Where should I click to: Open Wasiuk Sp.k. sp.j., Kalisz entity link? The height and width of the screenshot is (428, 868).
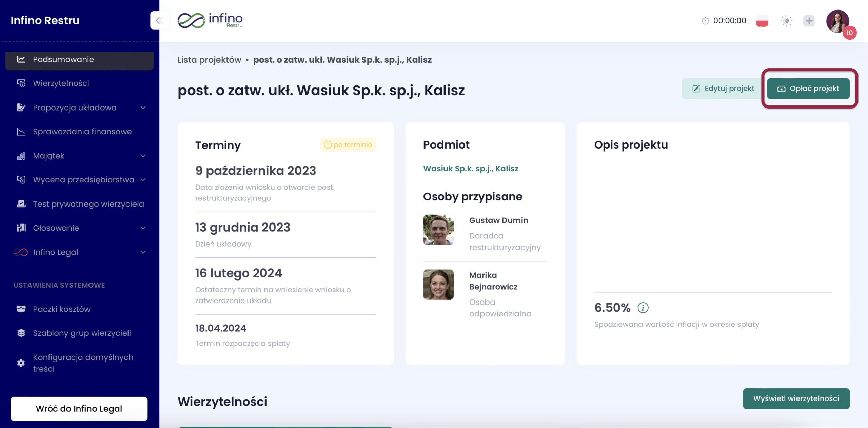tap(471, 169)
